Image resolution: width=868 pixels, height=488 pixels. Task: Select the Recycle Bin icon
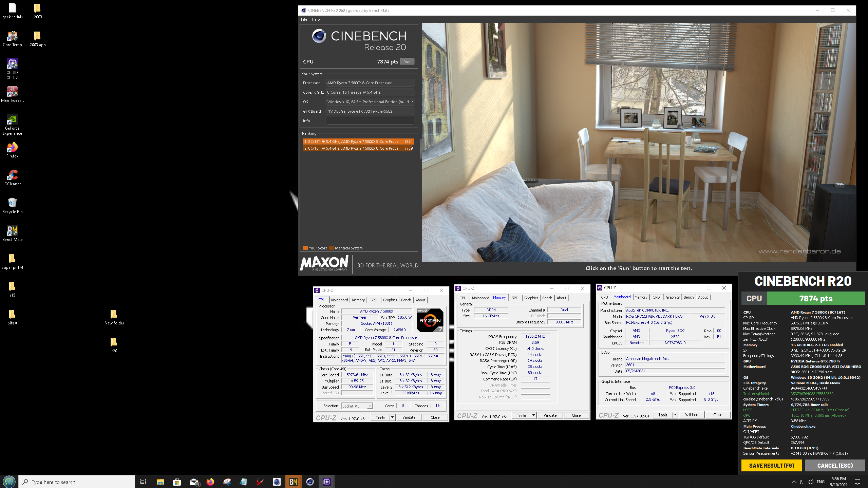pyautogui.click(x=12, y=205)
